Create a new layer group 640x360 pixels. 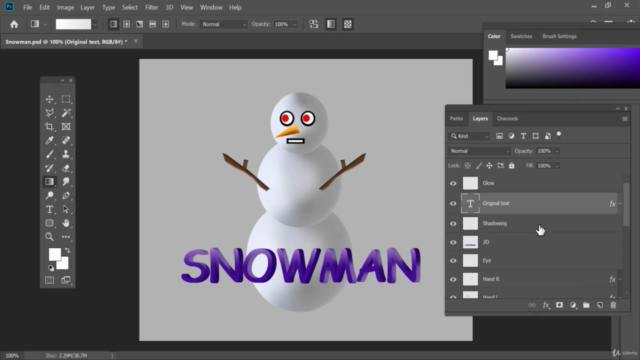coord(586,305)
